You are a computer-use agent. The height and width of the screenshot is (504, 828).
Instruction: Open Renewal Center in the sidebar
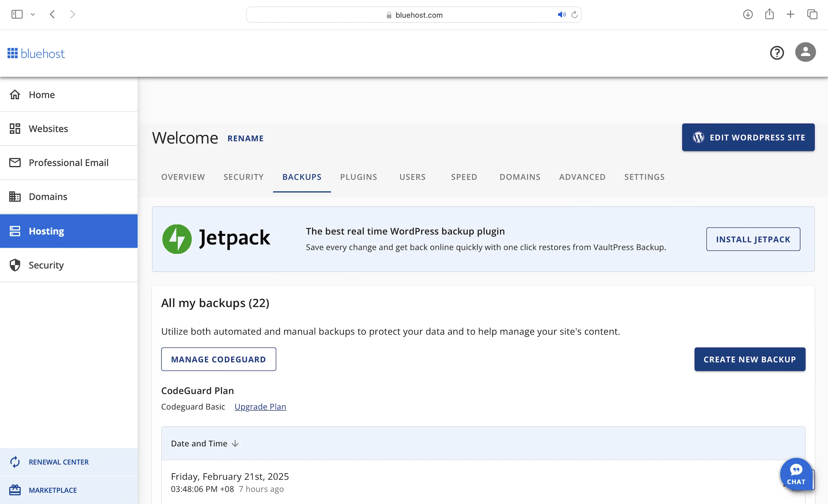pos(59,462)
